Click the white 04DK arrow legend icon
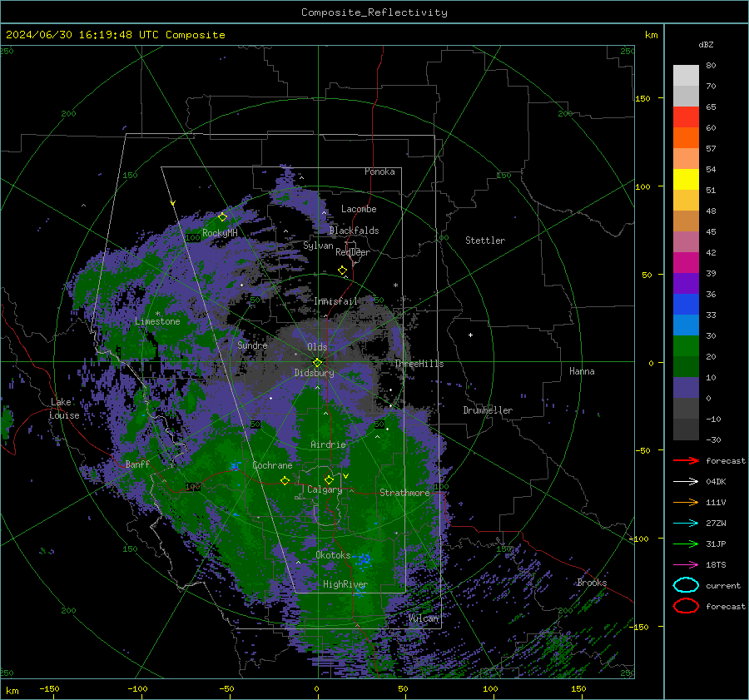 coord(686,481)
